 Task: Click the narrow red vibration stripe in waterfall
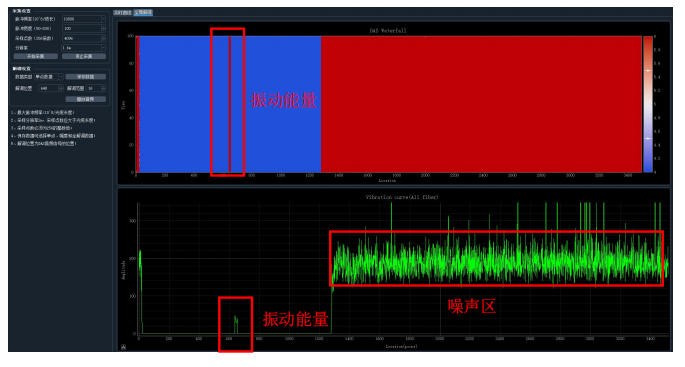click(229, 104)
